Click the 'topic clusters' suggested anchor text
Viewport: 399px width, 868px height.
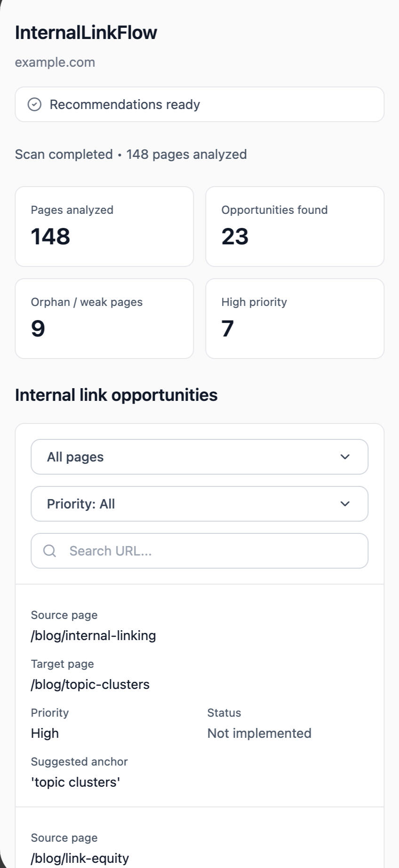[x=75, y=782]
